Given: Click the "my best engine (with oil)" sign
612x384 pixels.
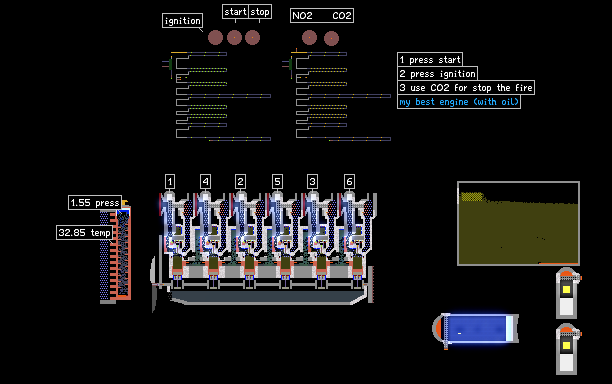Looking at the screenshot, I should (459, 102).
